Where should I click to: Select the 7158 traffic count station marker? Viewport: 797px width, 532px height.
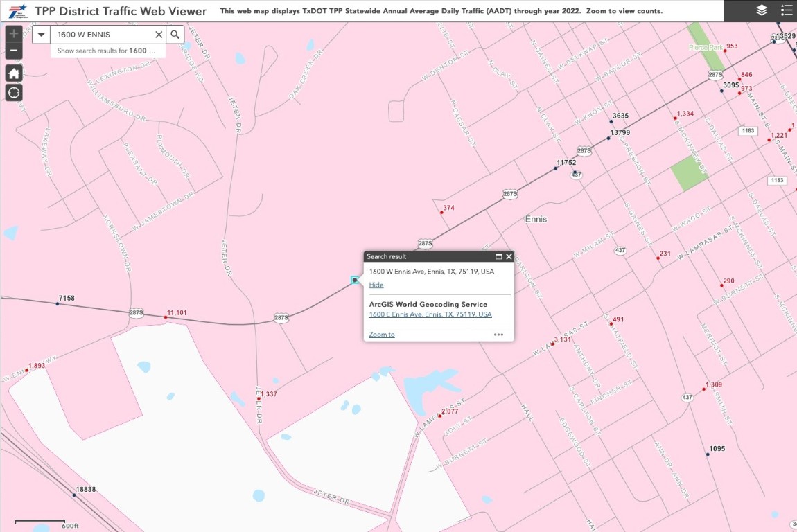click(58, 304)
